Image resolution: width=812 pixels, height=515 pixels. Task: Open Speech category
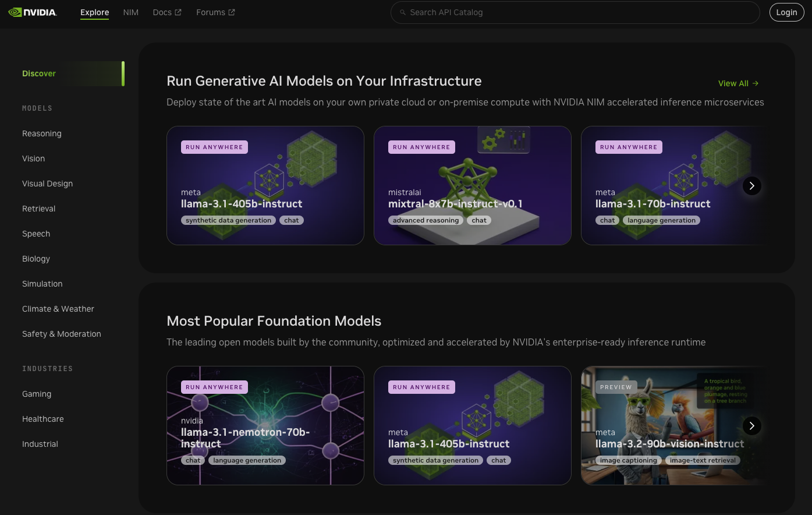(36, 234)
